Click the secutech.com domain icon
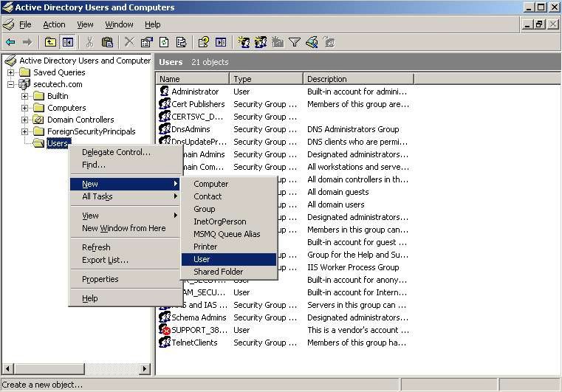 coord(24,84)
